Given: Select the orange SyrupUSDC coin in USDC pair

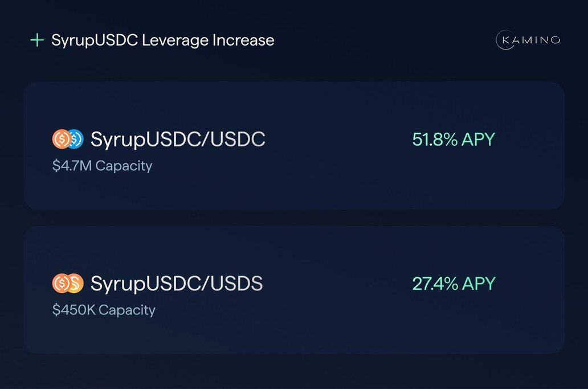Looking at the screenshot, I should 61,139.
